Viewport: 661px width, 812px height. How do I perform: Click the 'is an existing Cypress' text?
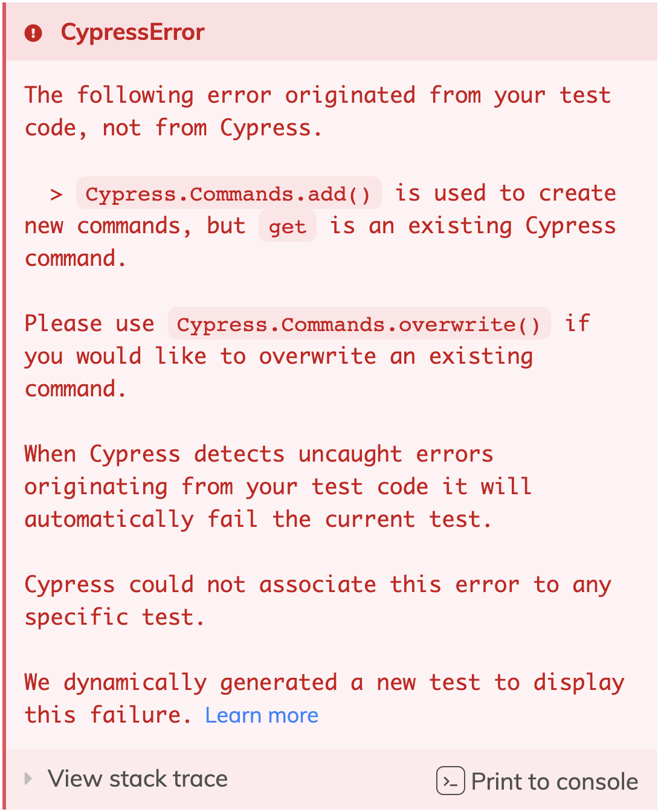[472, 226]
